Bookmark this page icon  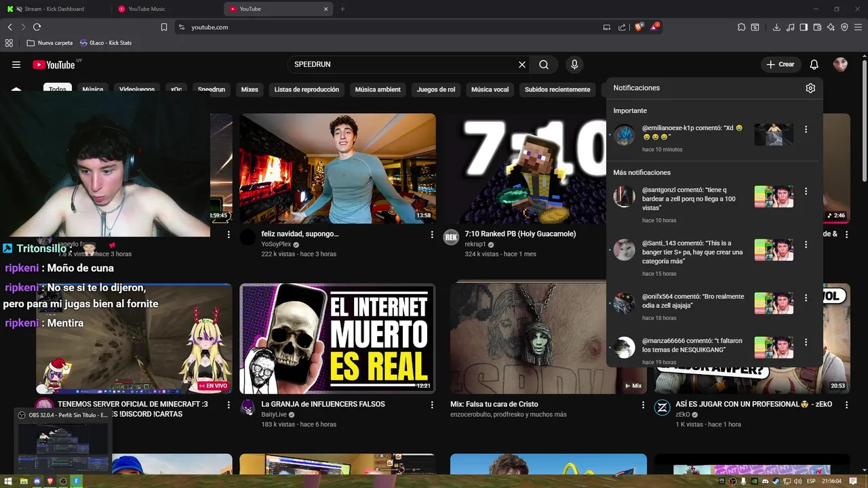click(x=164, y=27)
